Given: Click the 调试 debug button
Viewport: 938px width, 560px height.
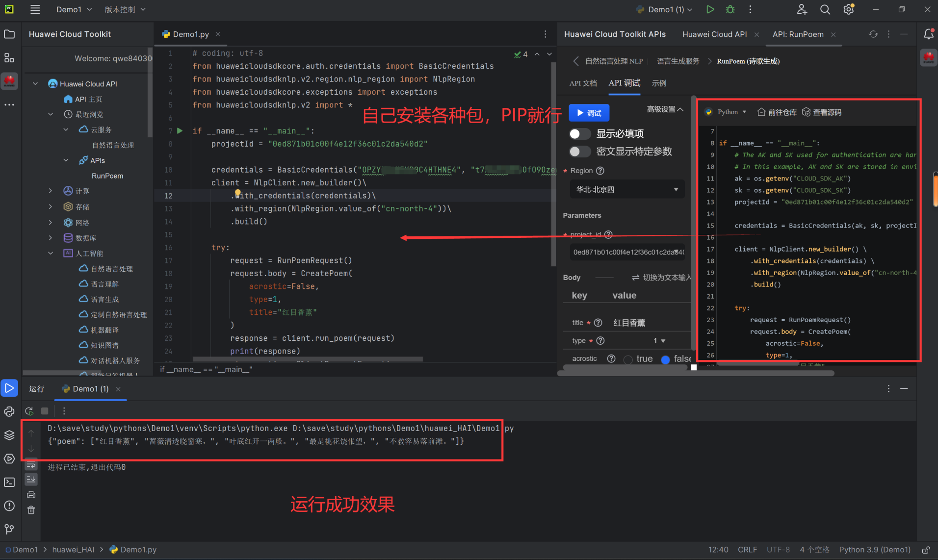Looking at the screenshot, I should [x=589, y=113].
